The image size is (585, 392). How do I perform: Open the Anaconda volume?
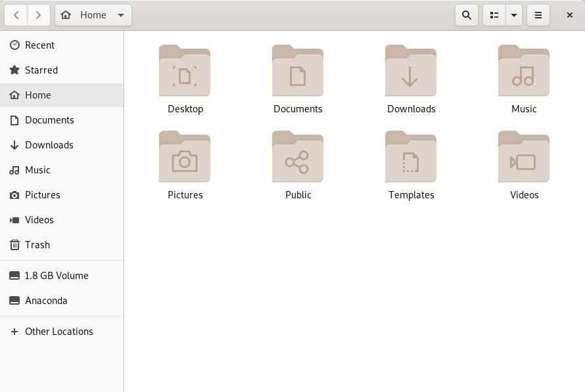45,301
